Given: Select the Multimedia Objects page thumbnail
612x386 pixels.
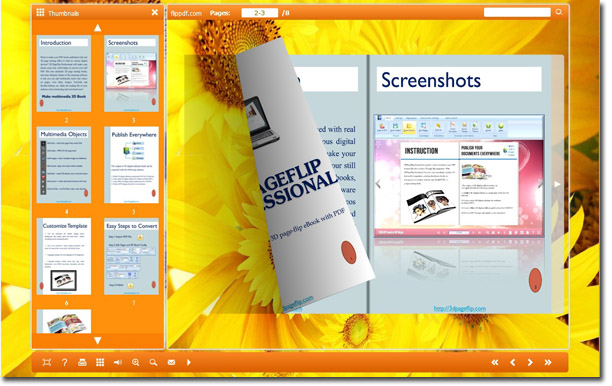Looking at the screenshot, I should pyautogui.click(x=64, y=165).
